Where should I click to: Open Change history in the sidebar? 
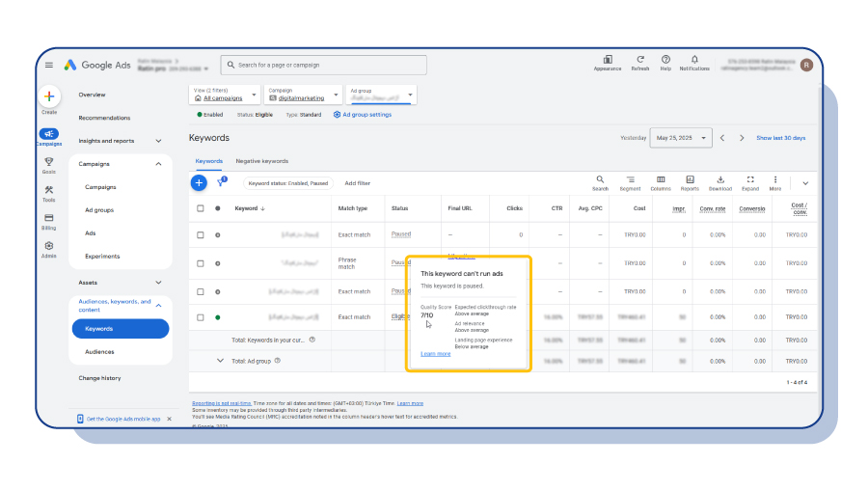(x=99, y=378)
